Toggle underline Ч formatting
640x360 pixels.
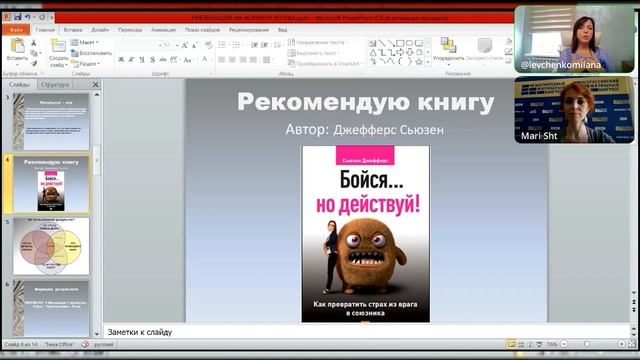pyautogui.click(x=142, y=60)
